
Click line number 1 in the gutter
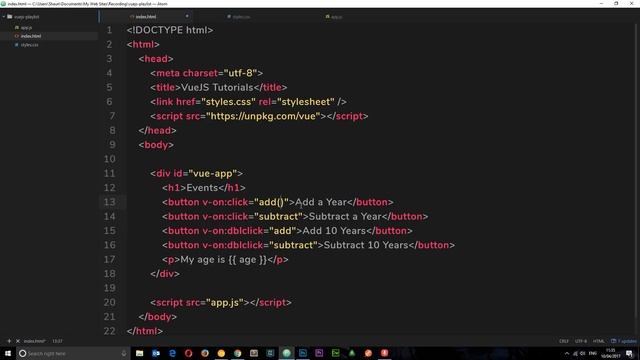[x=109, y=30]
